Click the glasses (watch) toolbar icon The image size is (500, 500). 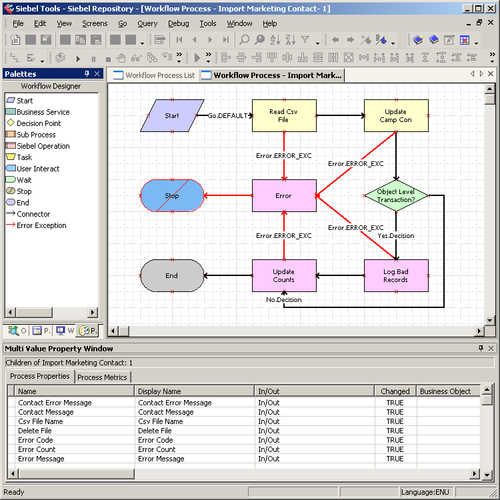(x=137, y=58)
